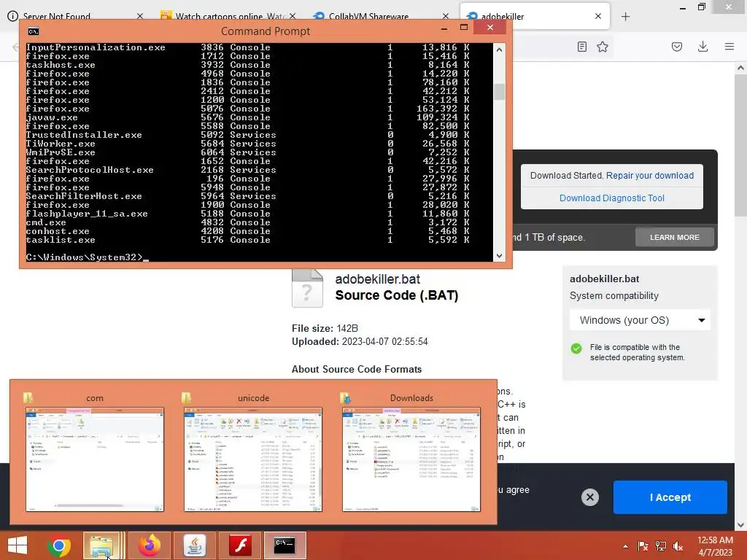The width and height of the screenshot is (747, 560).
Task: Open Firefox from the taskbar
Action: pyautogui.click(x=150, y=545)
